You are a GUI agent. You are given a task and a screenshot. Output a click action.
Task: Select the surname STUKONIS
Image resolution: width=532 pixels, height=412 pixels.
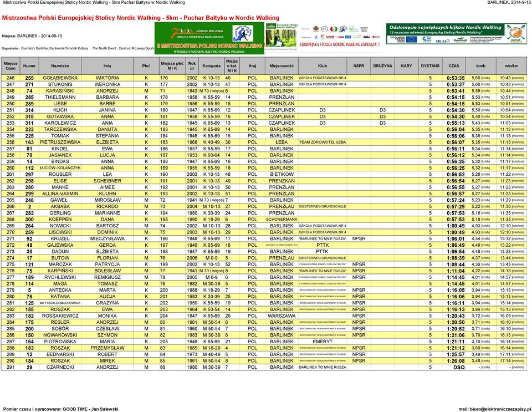pos(60,84)
